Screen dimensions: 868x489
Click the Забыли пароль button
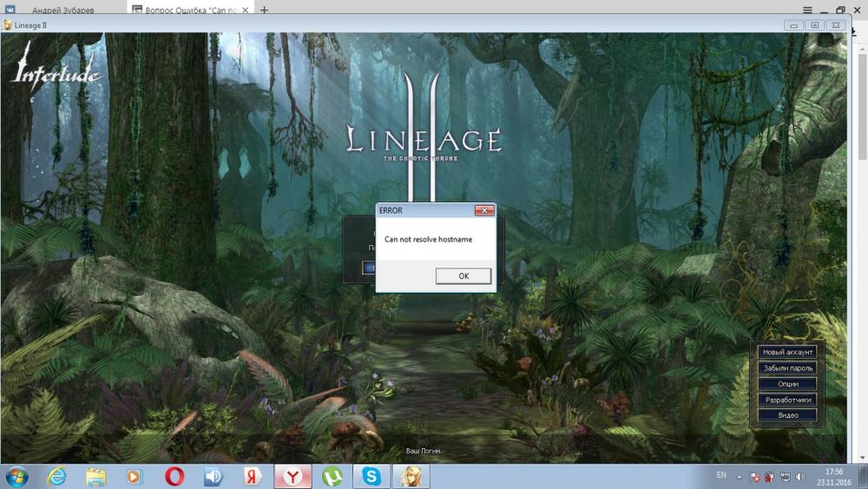coord(787,368)
